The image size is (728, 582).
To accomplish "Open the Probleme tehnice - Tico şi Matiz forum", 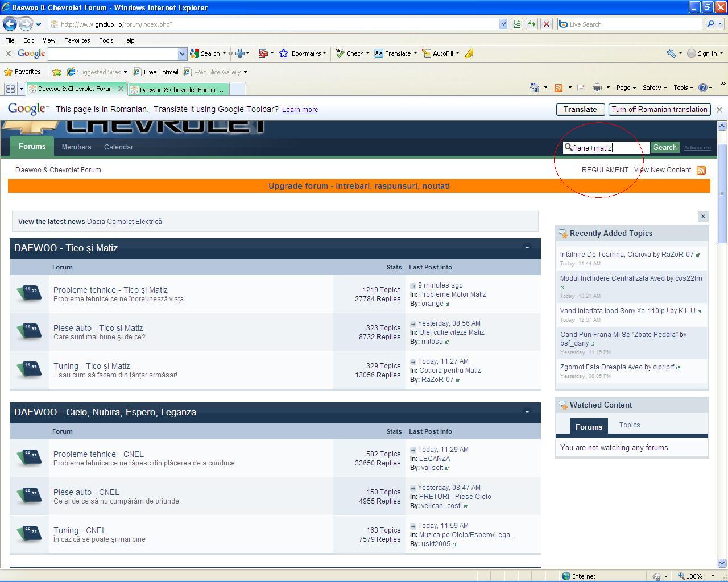I will pos(110,290).
